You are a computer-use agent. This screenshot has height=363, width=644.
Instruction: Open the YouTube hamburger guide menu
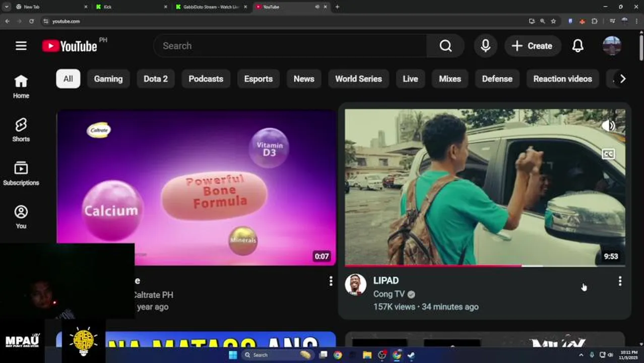(x=21, y=46)
